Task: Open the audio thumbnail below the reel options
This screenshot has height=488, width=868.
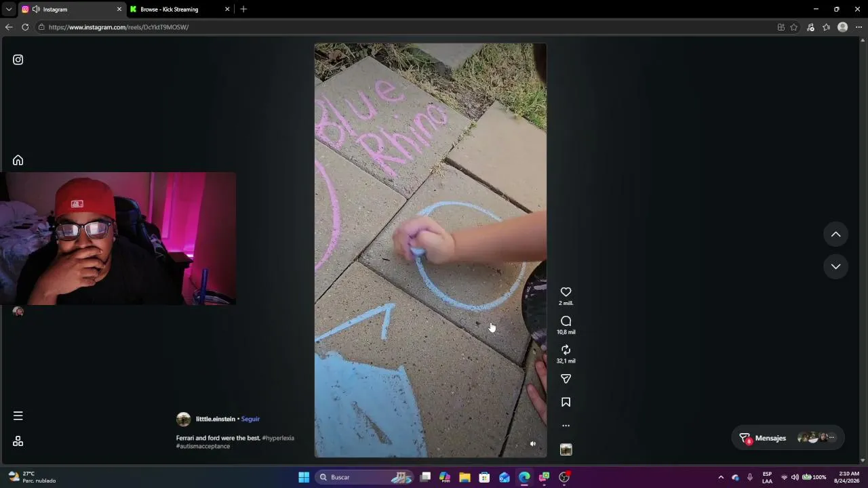Action: [x=566, y=449]
